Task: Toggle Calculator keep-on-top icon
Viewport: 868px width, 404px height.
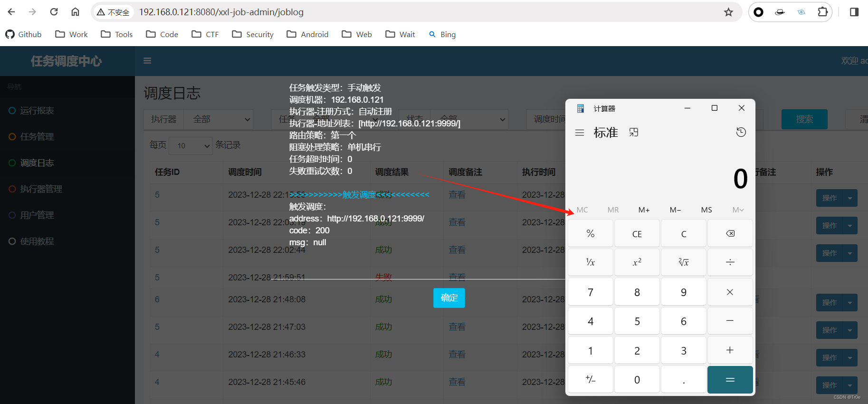Action: (634, 133)
